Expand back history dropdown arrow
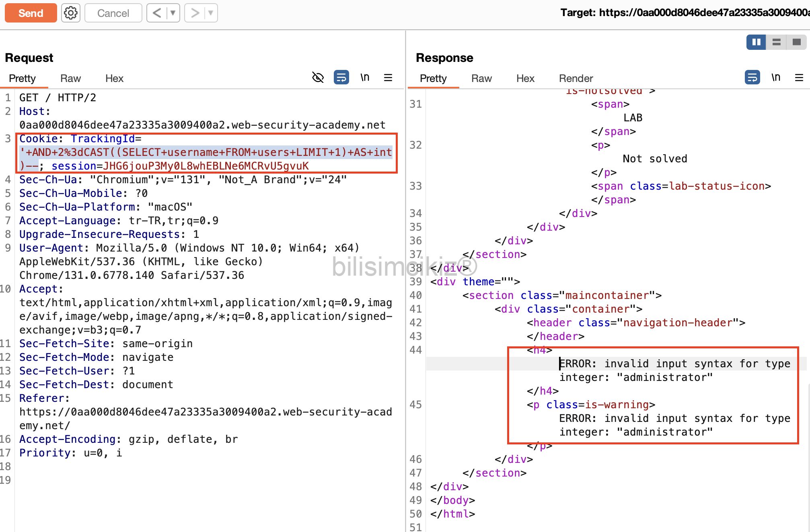Screen dimensions: 810x532 [x=173, y=13]
